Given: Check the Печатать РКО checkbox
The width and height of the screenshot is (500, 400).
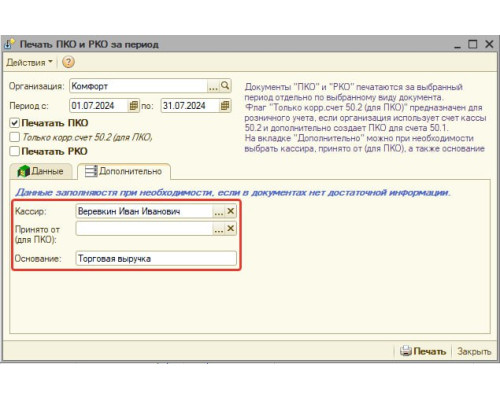Looking at the screenshot, I should pyautogui.click(x=14, y=151).
